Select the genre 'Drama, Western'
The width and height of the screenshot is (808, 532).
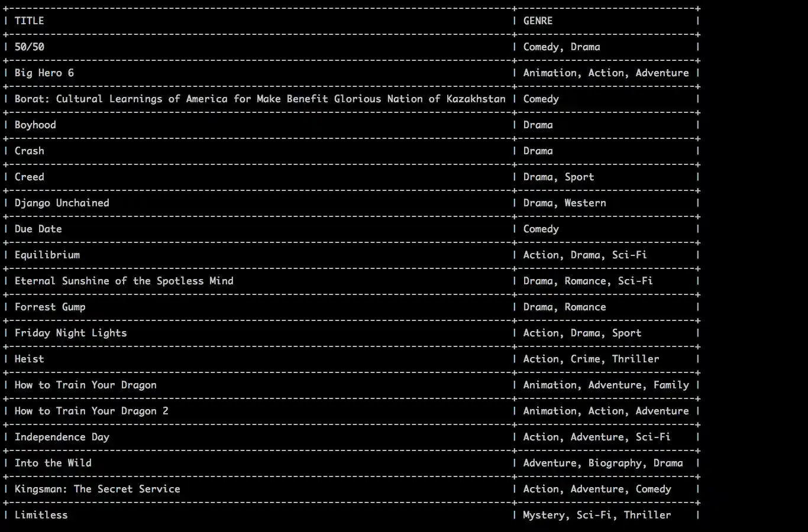(x=564, y=203)
